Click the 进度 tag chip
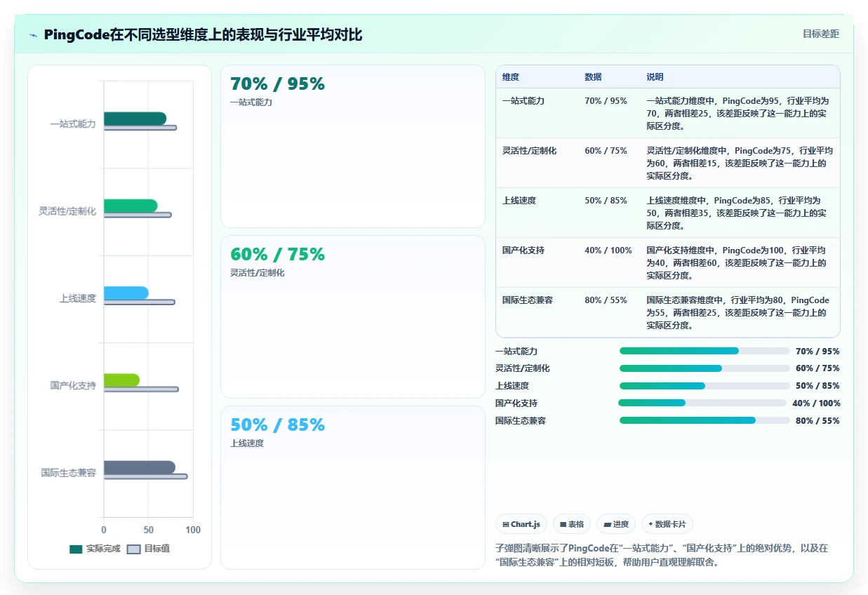The width and height of the screenshot is (868, 595). (616, 524)
